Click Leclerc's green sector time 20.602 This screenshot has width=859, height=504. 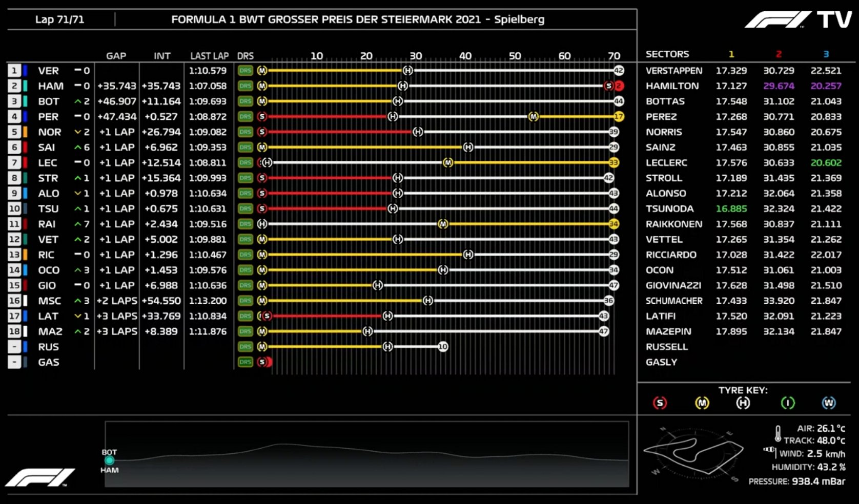coord(826,163)
